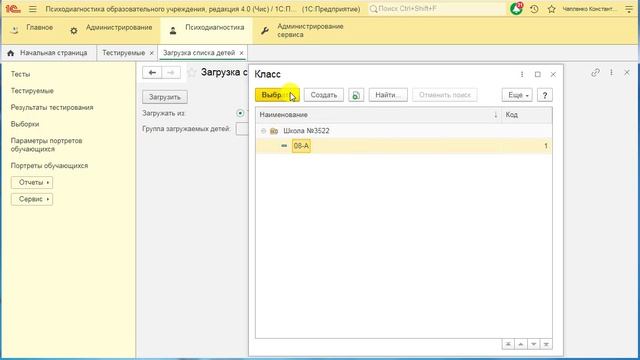Viewport: 640px width, 360px height.
Task: Open Тестируемые in sidebar
Action: [x=32, y=91]
